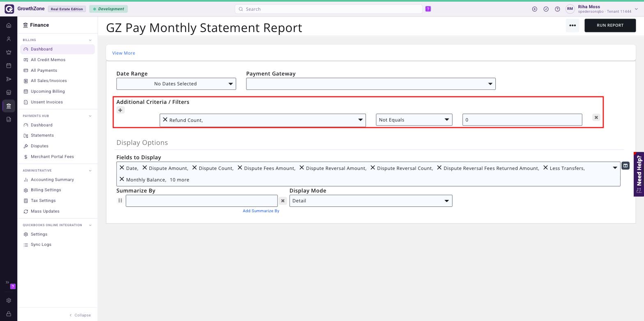The image size is (644, 321).
Task: Open the Display Mode dropdown
Action: pos(371,201)
